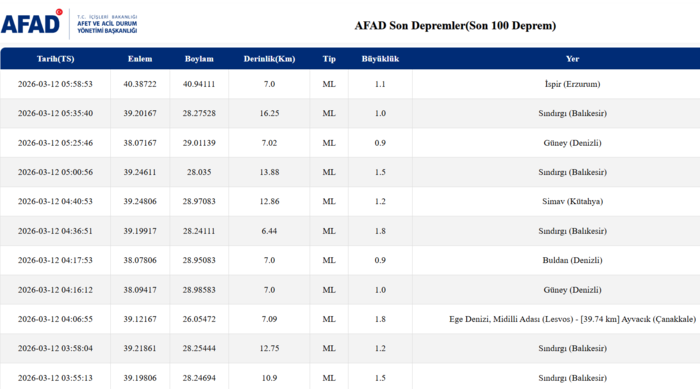The width and height of the screenshot is (700, 389).
Task: Select date cell 2026-03-12 05:35:40
Action: click(55, 113)
